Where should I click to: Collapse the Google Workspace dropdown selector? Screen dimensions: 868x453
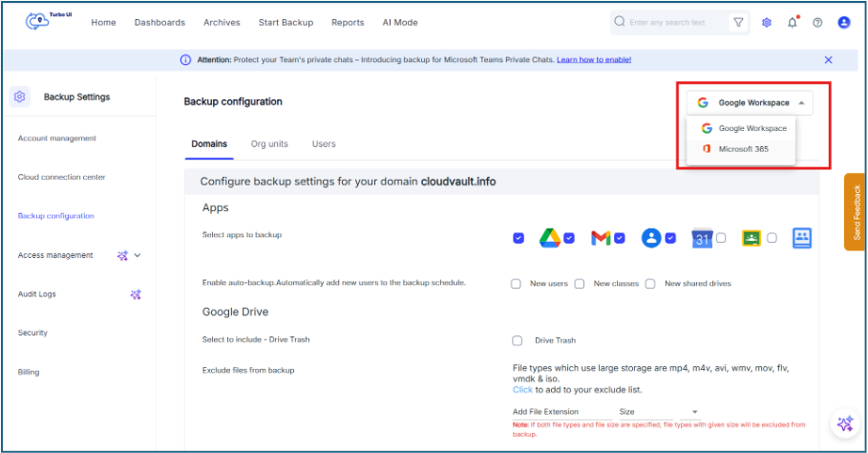click(x=751, y=103)
